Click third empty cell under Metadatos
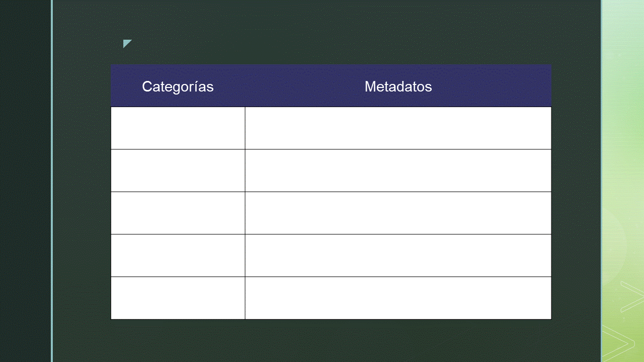Screen dimensions: 644x362 [398, 213]
